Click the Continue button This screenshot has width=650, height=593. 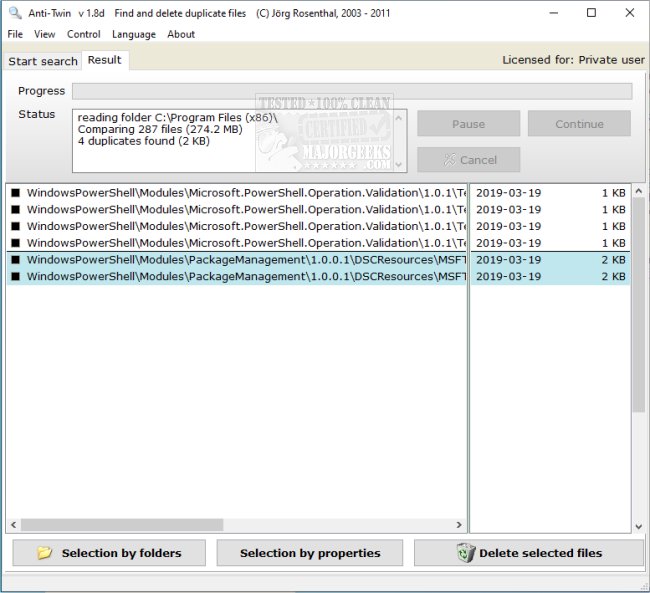coord(579,124)
